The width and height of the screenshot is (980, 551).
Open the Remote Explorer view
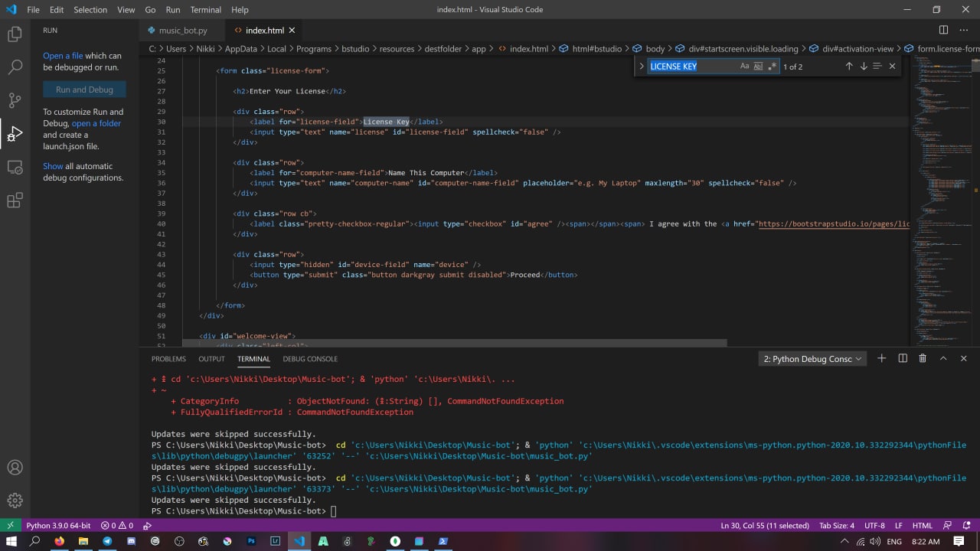[15, 167]
